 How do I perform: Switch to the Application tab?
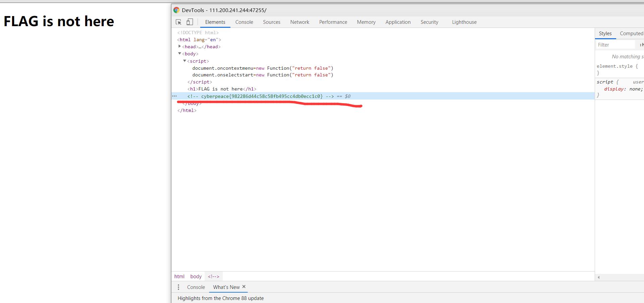coord(398,22)
